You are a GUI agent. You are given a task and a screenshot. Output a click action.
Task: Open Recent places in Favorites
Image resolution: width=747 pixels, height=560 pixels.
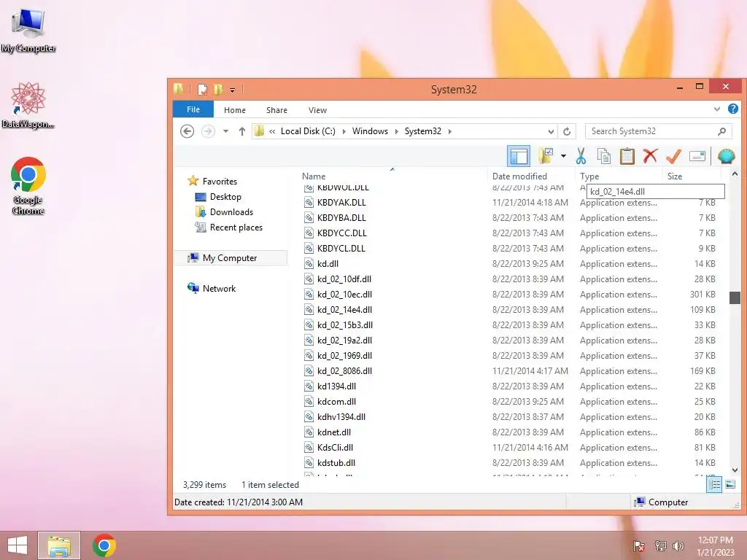tap(236, 227)
